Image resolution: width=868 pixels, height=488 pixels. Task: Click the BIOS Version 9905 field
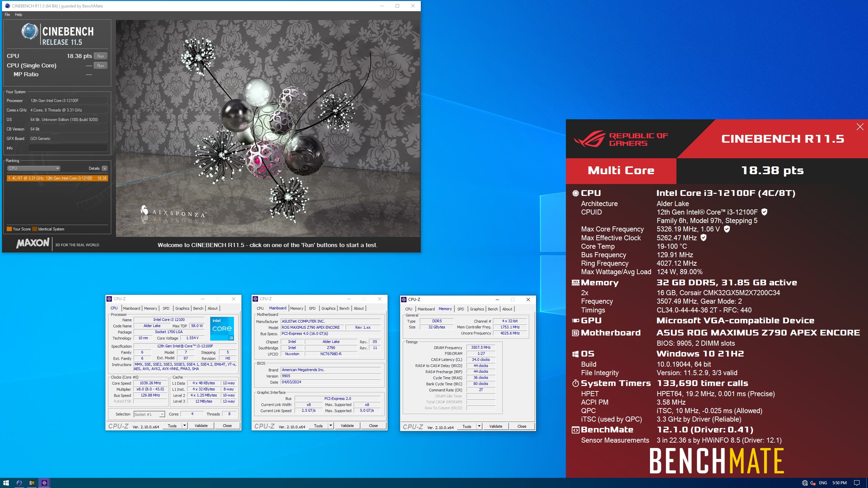(x=331, y=376)
